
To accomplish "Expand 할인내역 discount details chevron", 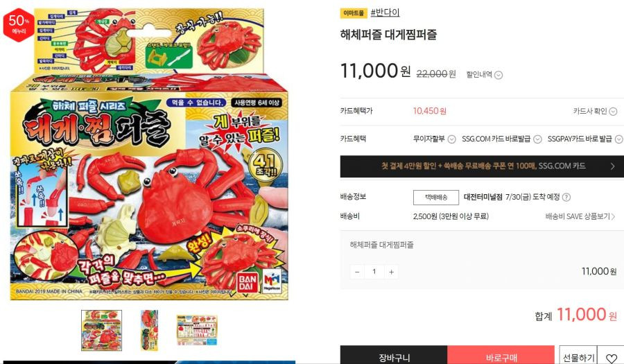I will point(499,75).
